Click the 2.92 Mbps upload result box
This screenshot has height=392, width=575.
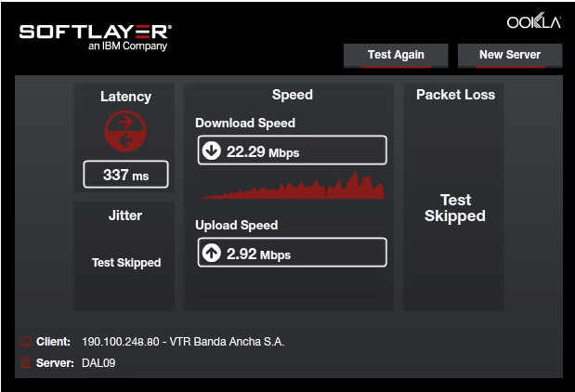pyautogui.click(x=292, y=253)
